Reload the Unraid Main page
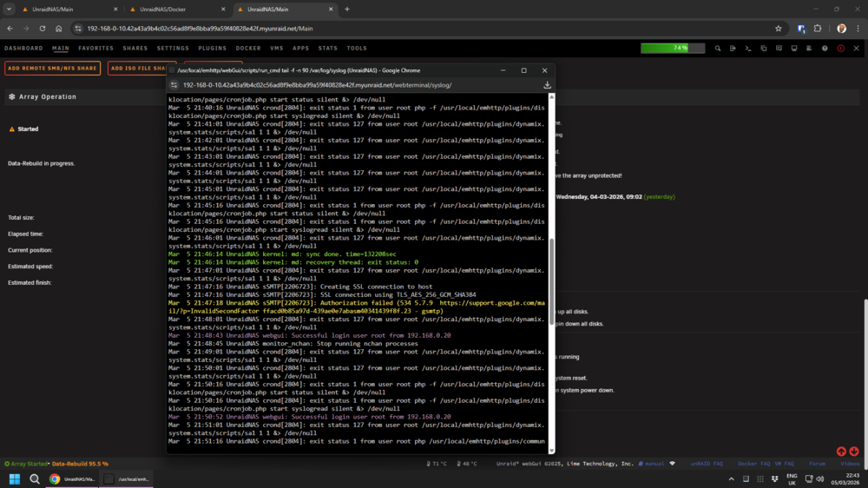868x488 pixels. (42, 29)
